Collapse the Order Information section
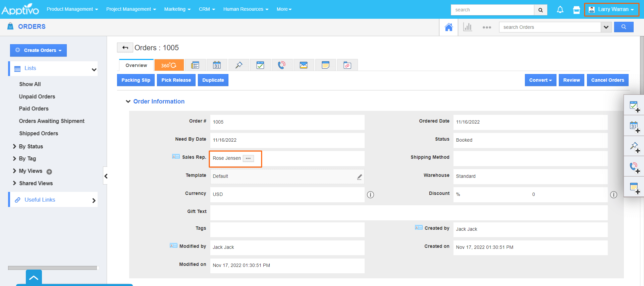Viewport: 644px width, 286px height. point(128,101)
